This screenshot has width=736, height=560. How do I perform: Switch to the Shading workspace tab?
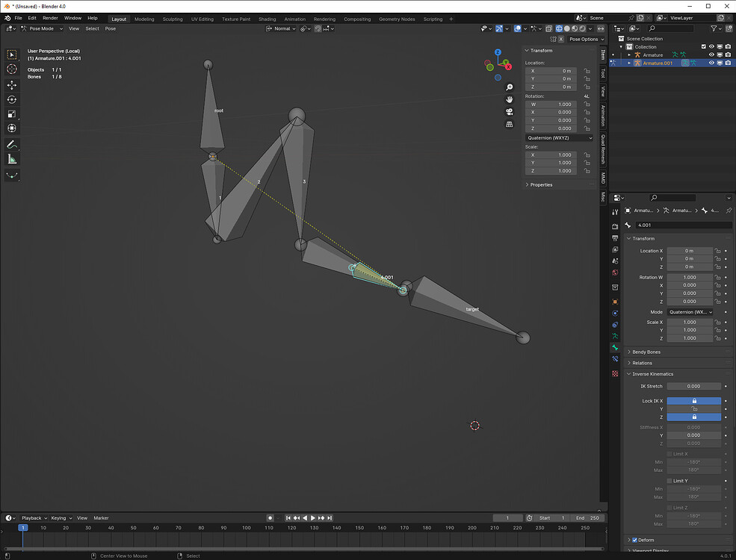tap(267, 19)
